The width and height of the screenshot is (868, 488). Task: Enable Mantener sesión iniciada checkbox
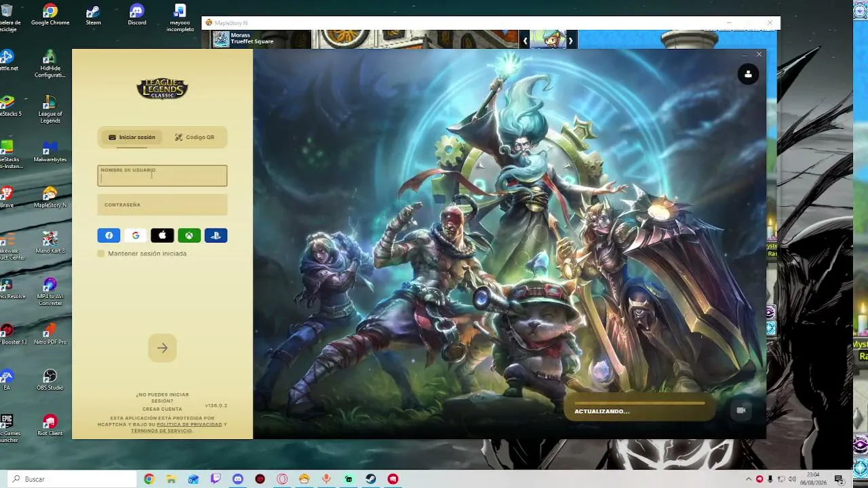tap(101, 253)
